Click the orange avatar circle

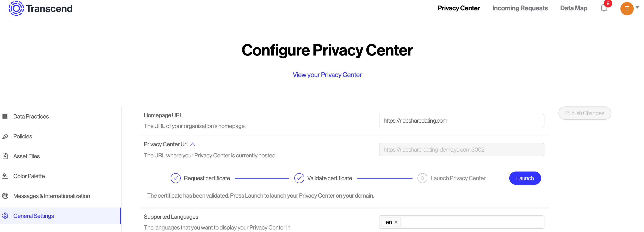(x=627, y=9)
